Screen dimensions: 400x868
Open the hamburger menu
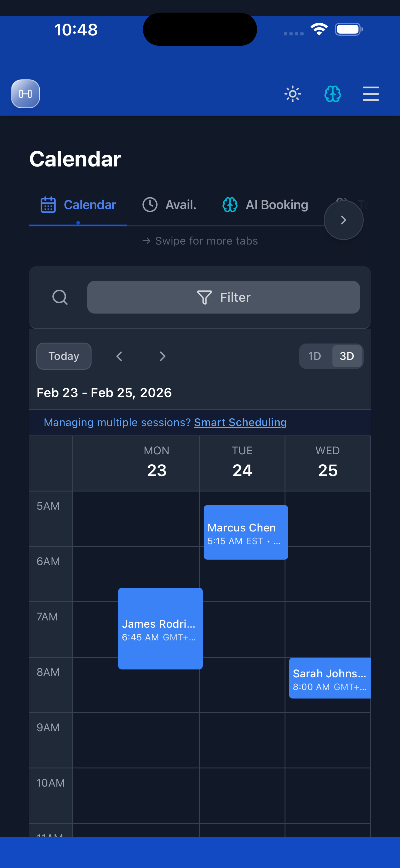(x=371, y=94)
